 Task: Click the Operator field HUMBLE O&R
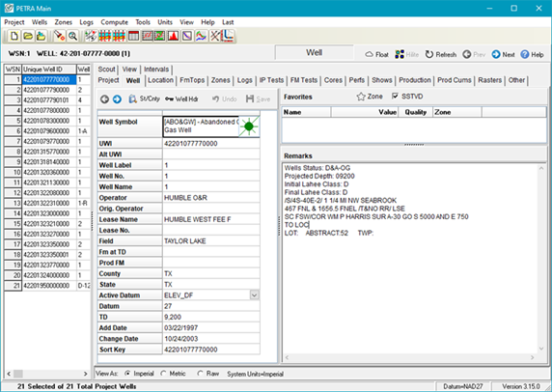(x=211, y=198)
